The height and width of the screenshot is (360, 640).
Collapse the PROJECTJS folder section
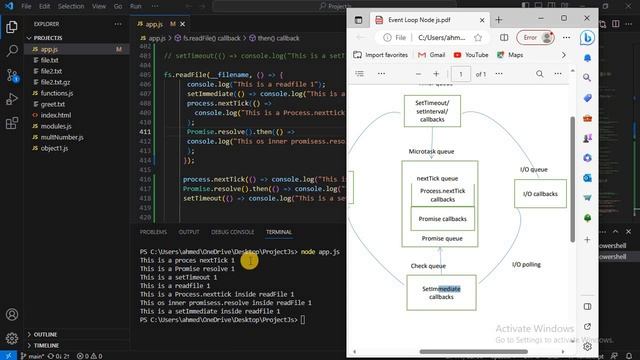tap(48, 38)
